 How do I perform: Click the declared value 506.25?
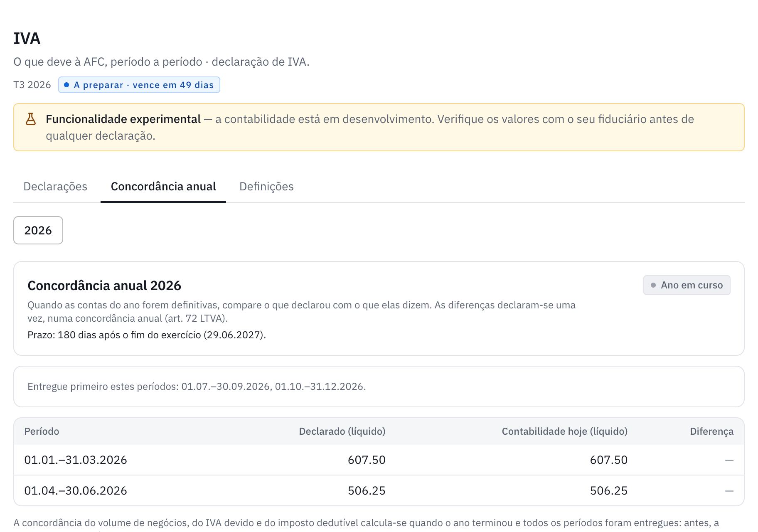point(367,491)
